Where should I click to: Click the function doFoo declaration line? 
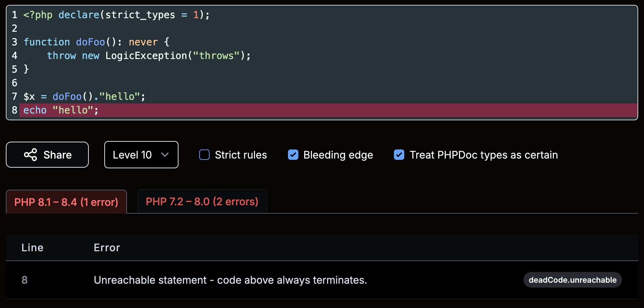(96, 42)
